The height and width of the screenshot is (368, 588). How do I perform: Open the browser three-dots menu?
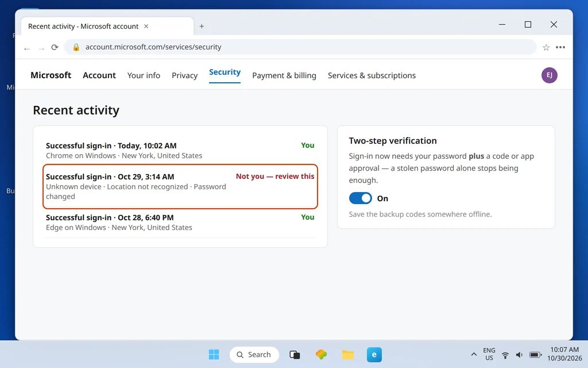coord(560,47)
